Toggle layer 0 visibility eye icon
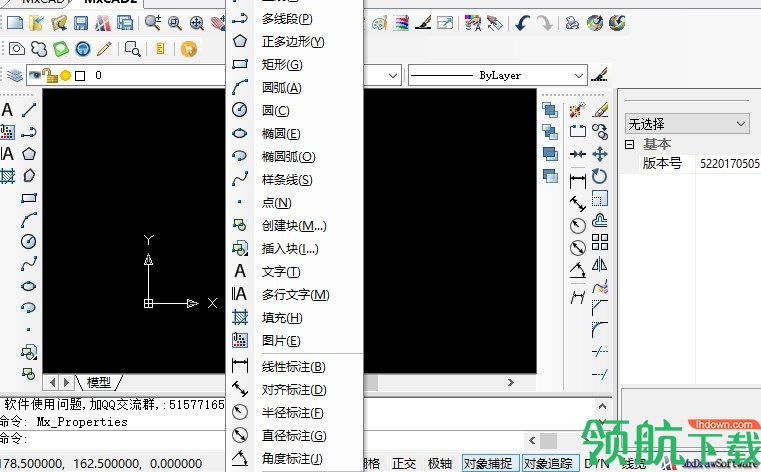The image size is (761, 472). click(x=34, y=75)
